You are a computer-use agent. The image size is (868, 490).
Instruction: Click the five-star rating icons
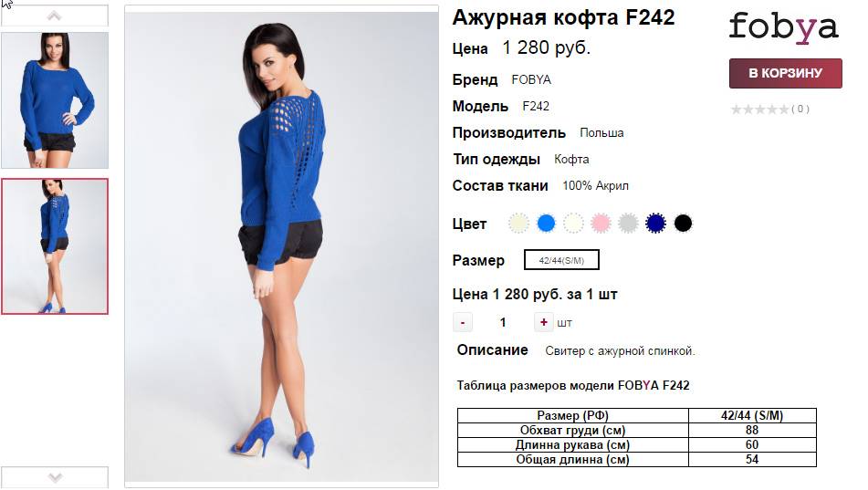click(x=759, y=109)
